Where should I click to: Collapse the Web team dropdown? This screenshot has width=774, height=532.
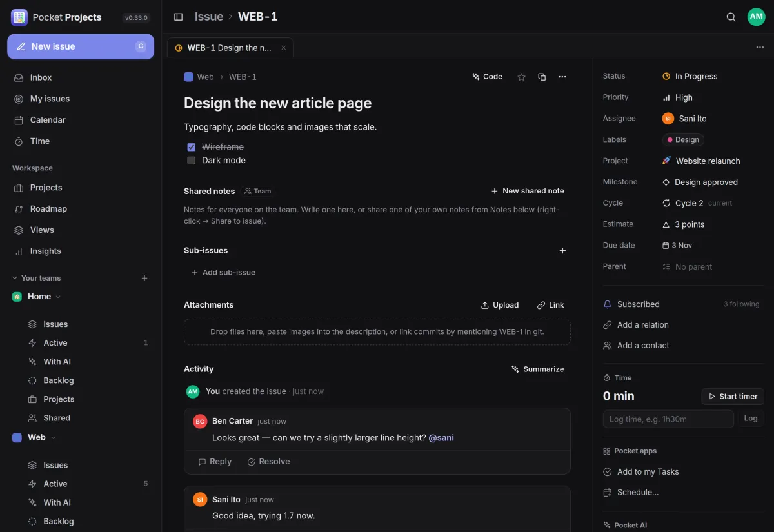tap(53, 437)
